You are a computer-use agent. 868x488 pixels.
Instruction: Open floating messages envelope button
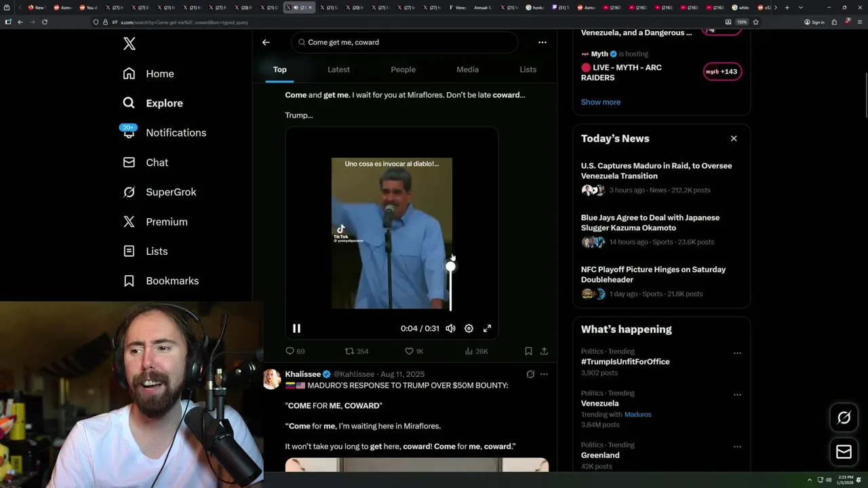pyautogui.click(x=844, y=452)
